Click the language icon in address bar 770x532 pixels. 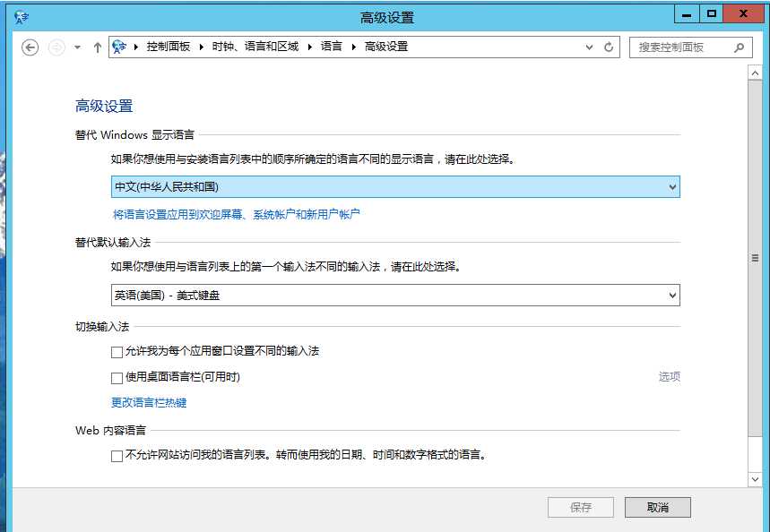pos(119,47)
